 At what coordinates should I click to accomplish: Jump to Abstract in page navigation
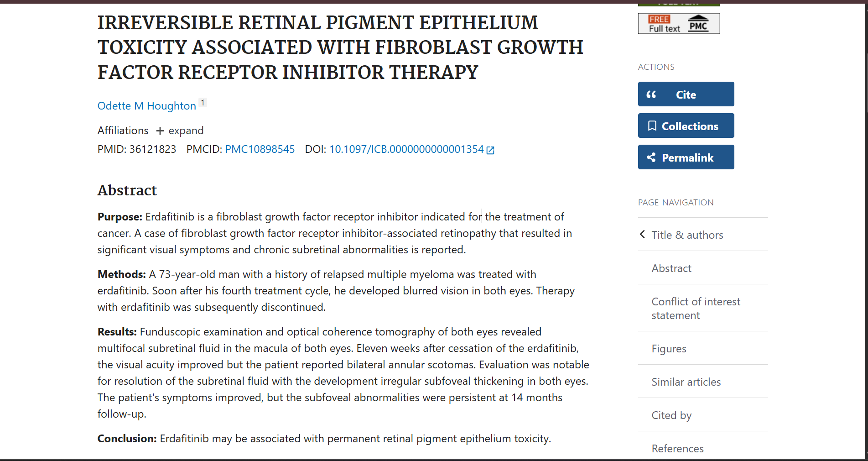coord(671,268)
